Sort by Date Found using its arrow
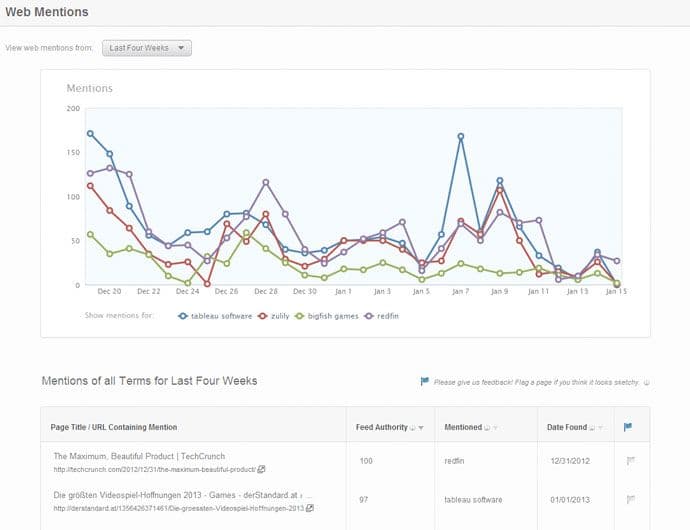This screenshot has height=530, width=690. coord(602,428)
